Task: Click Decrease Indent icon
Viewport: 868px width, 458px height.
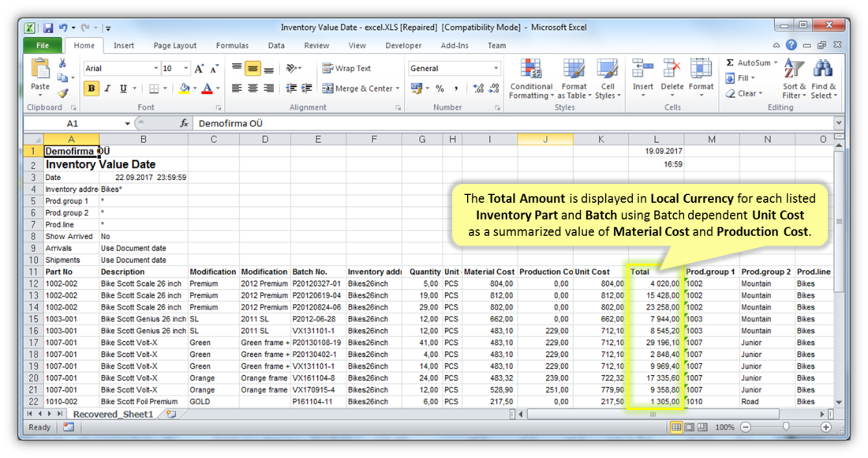Action: (291, 88)
